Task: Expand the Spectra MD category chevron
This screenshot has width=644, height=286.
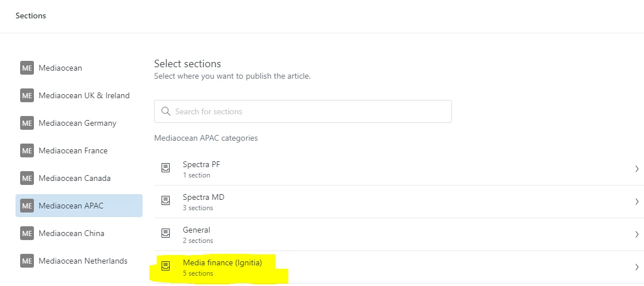Action: point(637,202)
